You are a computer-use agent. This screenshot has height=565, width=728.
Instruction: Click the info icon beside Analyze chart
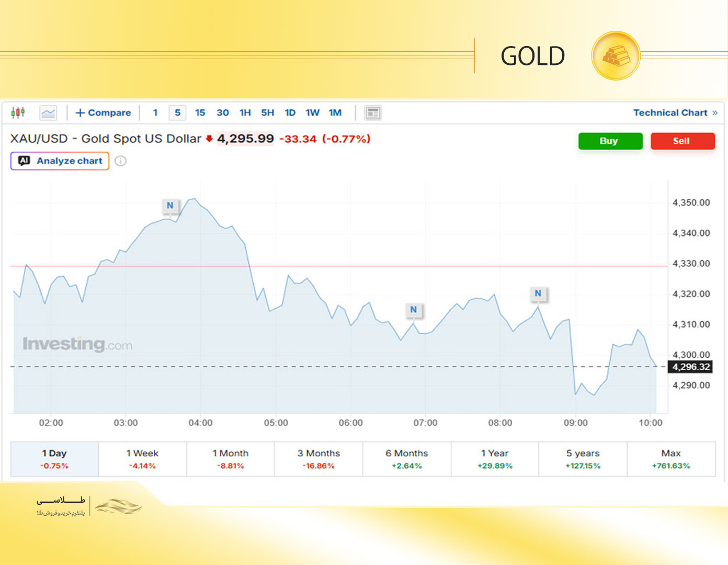click(x=121, y=161)
